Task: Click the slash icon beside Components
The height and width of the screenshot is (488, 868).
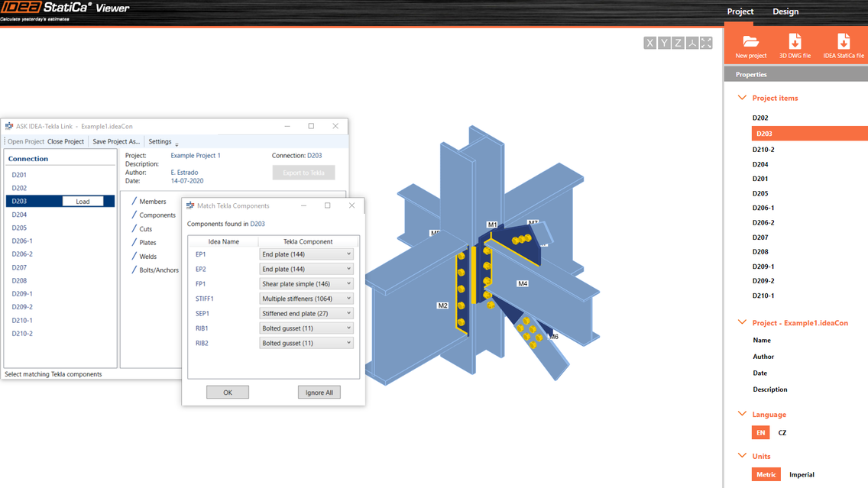Action: (134, 215)
